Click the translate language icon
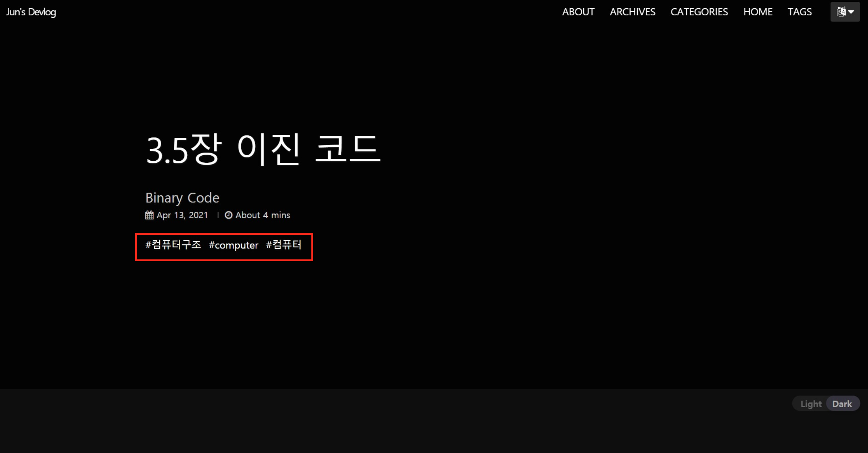Screen dimensions: 868x453 [841, 12]
